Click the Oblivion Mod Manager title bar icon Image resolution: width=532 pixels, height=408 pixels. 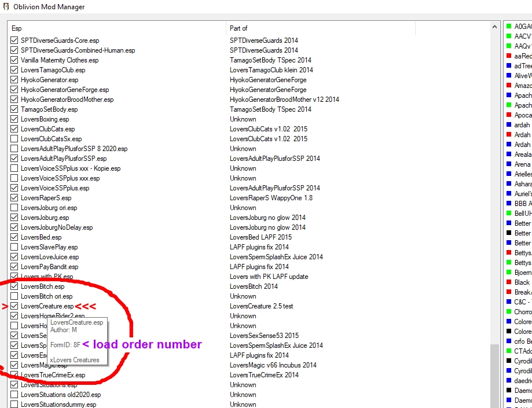[x=6, y=6]
